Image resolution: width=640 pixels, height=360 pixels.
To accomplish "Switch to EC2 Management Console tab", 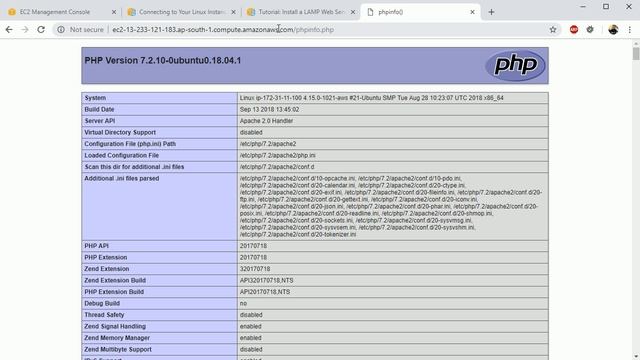I will [x=55, y=12].
